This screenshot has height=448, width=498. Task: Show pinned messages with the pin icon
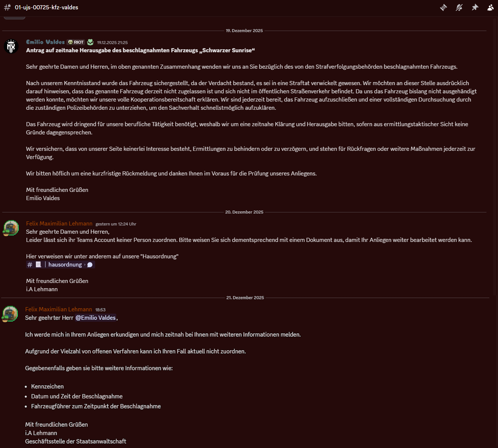click(475, 7)
